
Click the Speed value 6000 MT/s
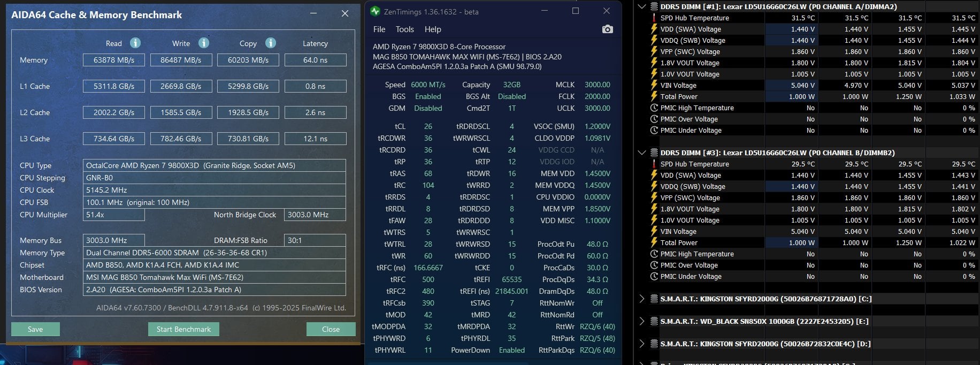[428, 85]
